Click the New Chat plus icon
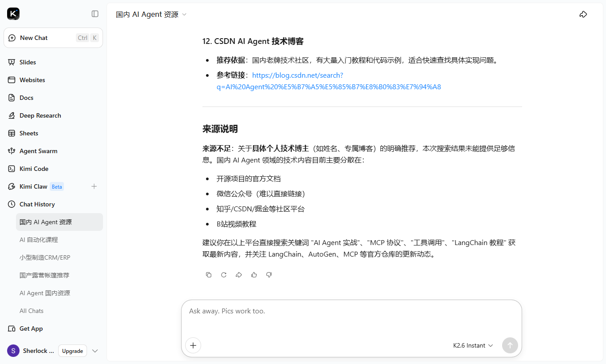This screenshot has height=364, width=606. 12,38
